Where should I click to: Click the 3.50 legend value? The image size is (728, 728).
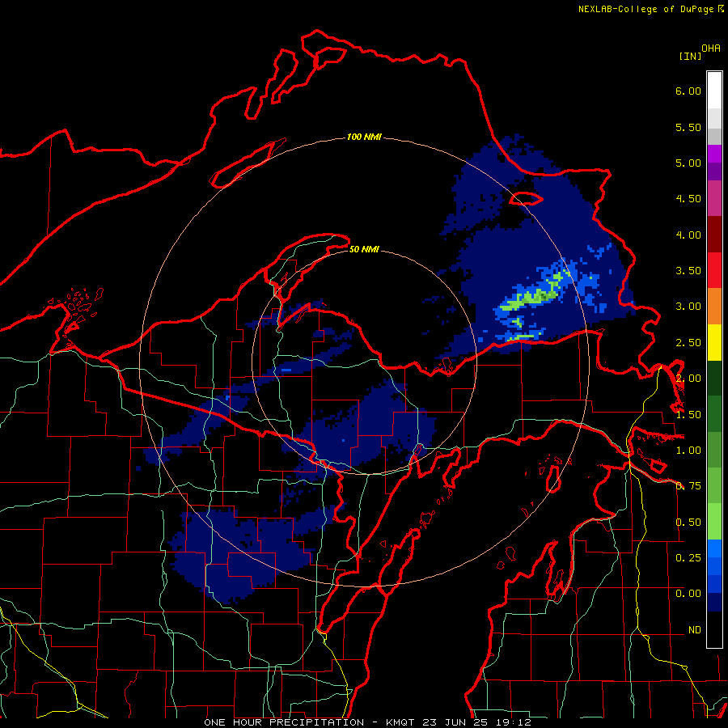688,271
